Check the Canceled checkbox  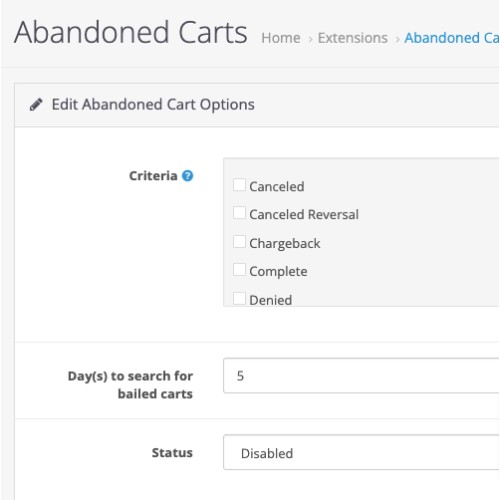239,185
